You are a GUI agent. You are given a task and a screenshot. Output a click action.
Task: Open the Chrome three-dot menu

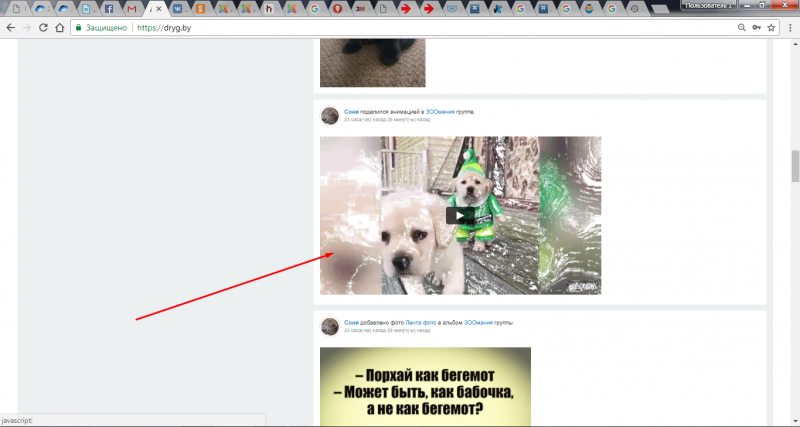coord(788,28)
